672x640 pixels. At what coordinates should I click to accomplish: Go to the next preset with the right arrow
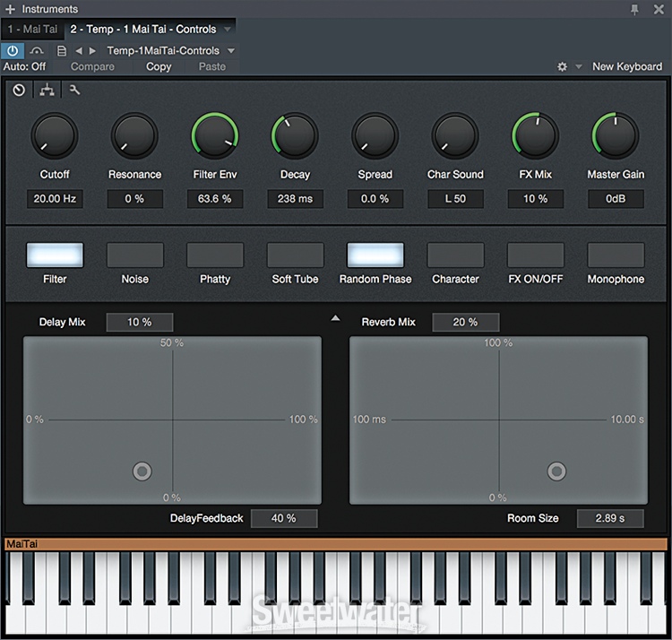coord(92,51)
